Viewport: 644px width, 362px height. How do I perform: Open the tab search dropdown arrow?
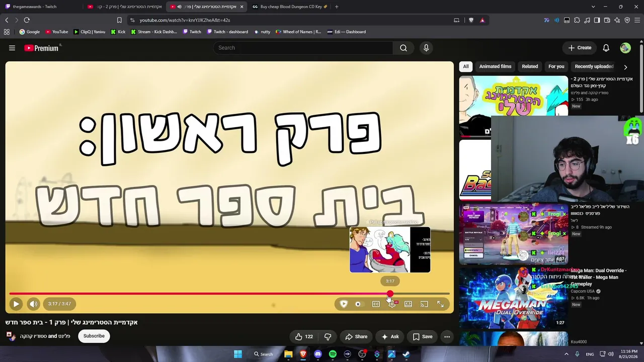tap(593, 7)
